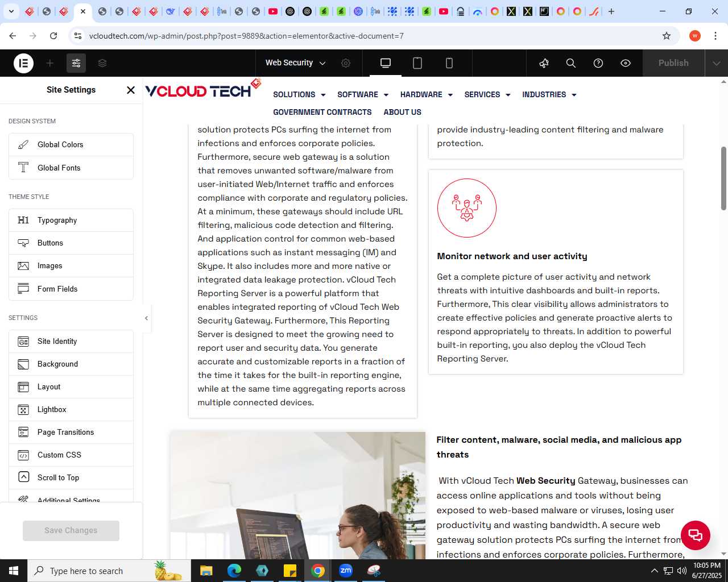
Task: Open Windows Start menu
Action: [x=14, y=571]
